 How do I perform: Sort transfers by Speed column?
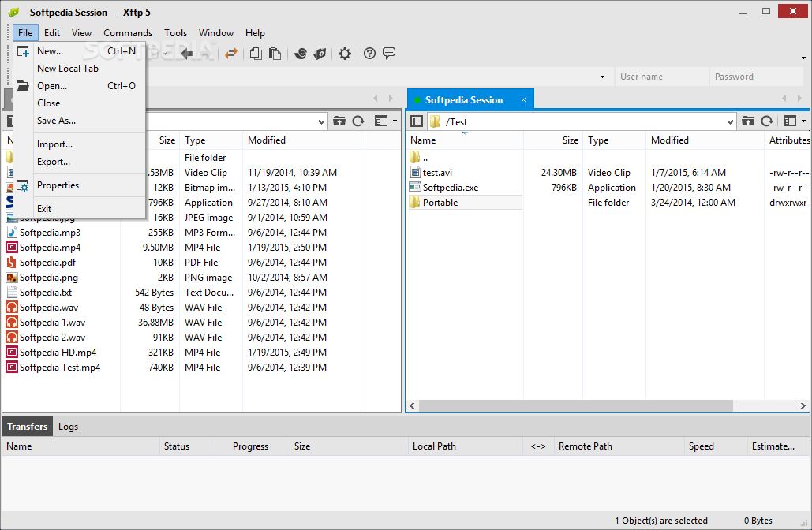716,446
